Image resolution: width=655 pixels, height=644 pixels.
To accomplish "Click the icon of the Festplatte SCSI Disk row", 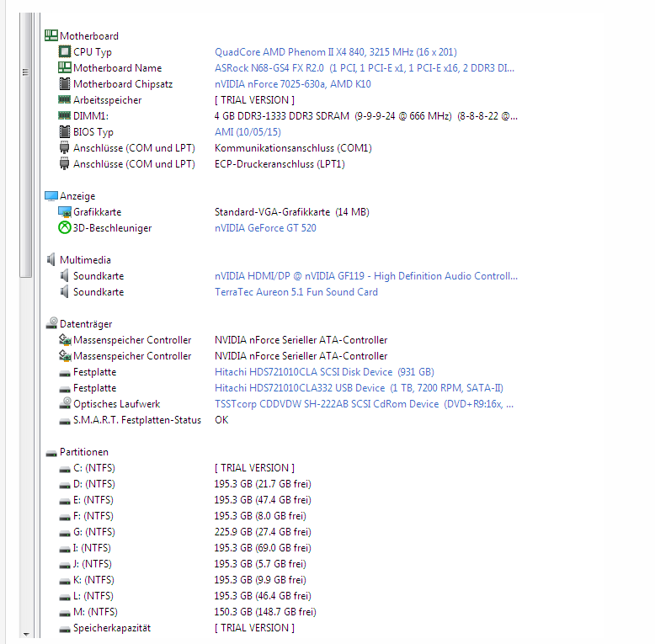I will [x=65, y=374].
